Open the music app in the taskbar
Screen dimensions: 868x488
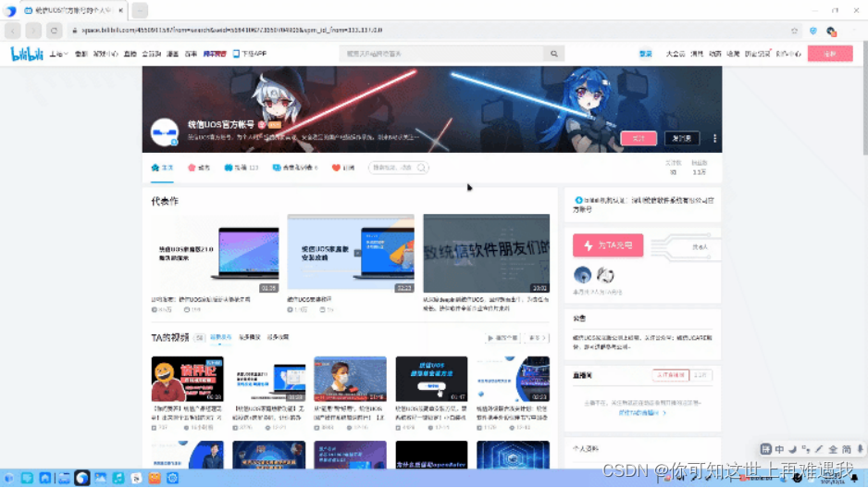tap(118, 478)
